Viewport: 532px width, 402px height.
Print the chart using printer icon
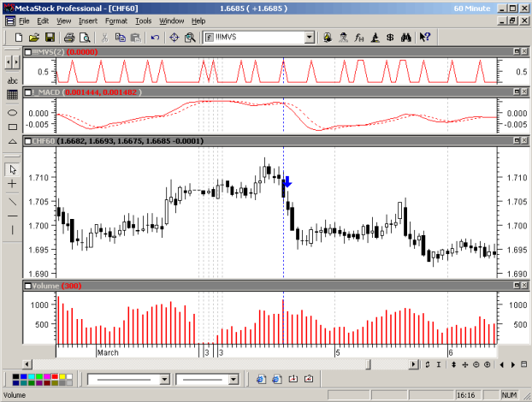point(69,38)
